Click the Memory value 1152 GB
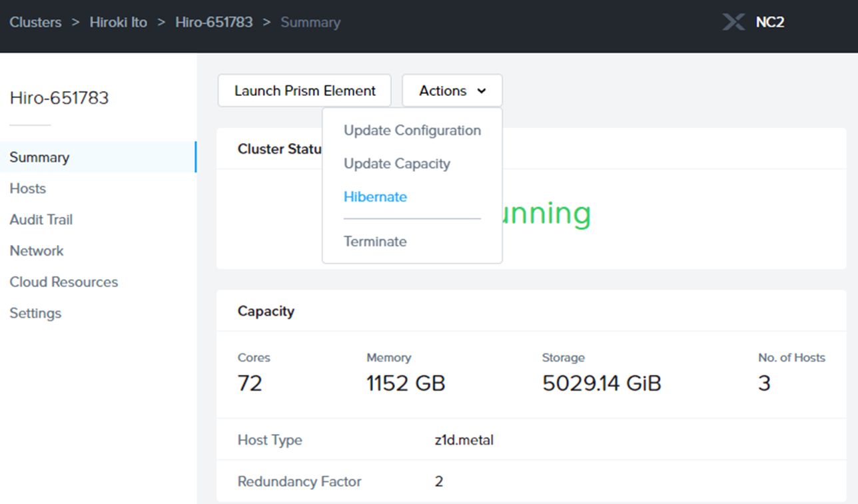The image size is (858, 504). click(x=406, y=383)
